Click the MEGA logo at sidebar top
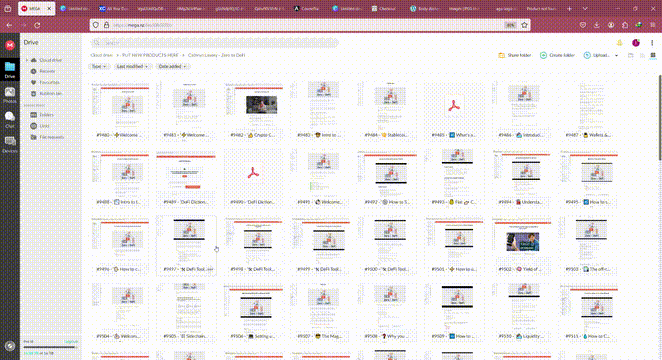Viewport: 662px width, 360px height. pyautogui.click(x=10, y=45)
